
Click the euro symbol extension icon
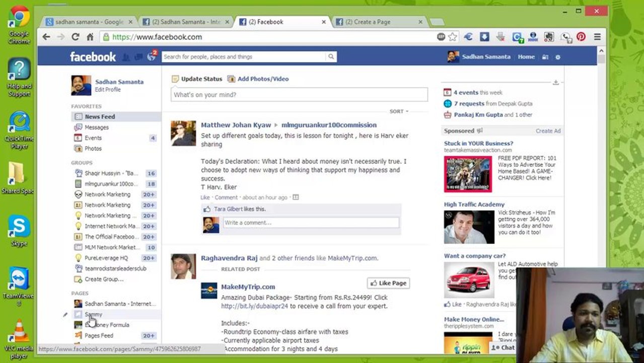(x=468, y=37)
